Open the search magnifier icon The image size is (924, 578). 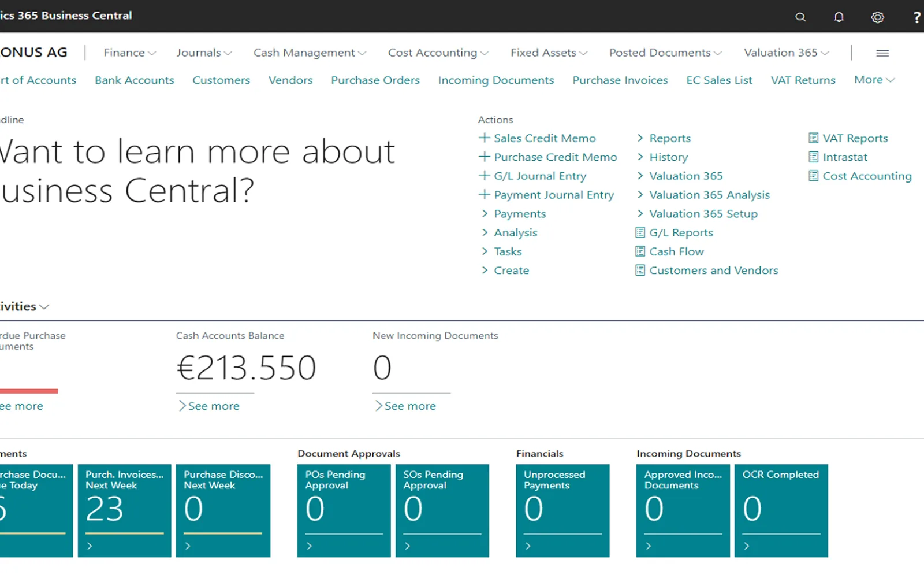pos(800,17)
